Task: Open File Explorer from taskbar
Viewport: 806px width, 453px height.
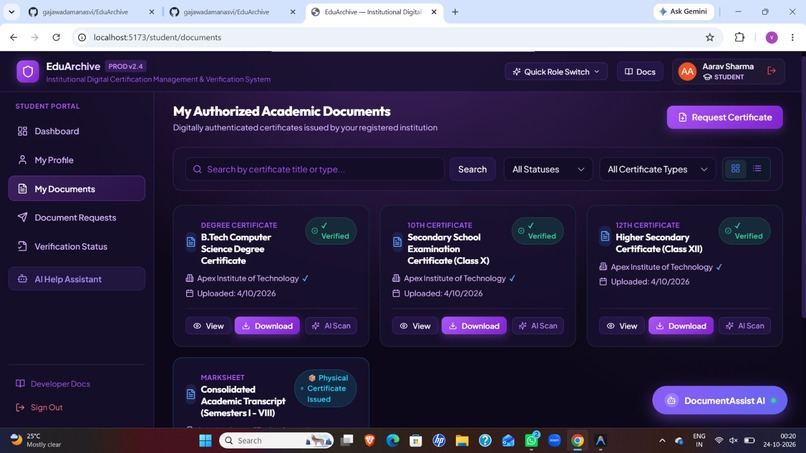Action: 462,440
